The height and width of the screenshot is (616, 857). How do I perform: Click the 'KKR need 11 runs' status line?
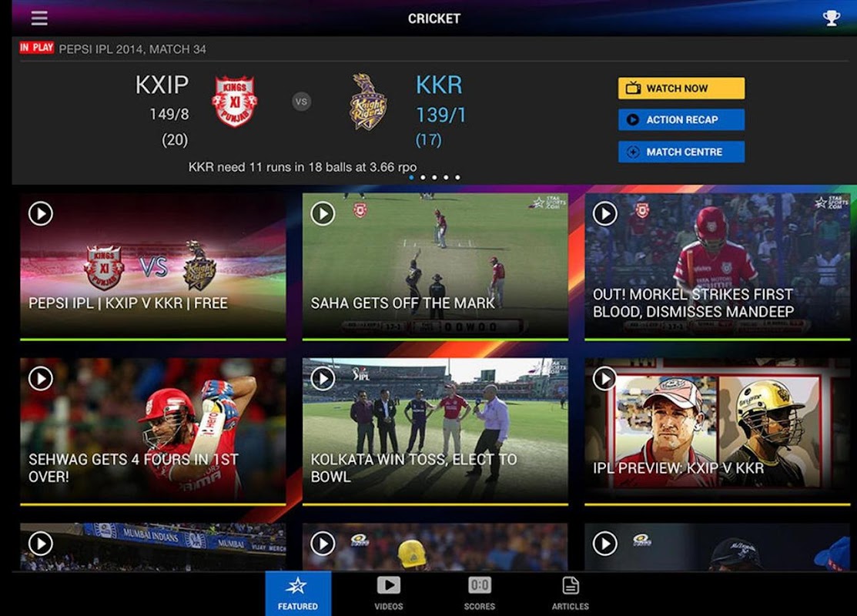coord(303,167)
